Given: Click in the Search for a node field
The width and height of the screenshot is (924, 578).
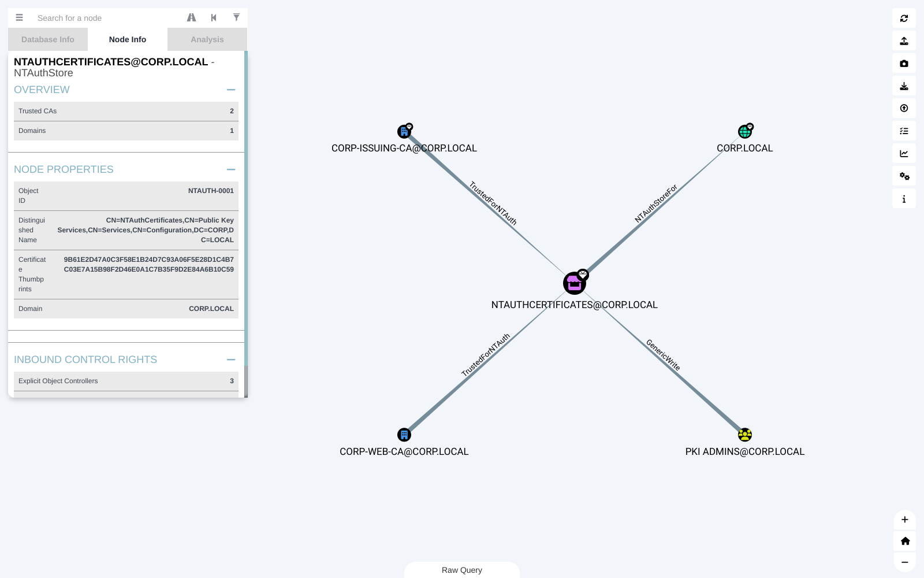Looking at the screenshot, I should 107,18.
